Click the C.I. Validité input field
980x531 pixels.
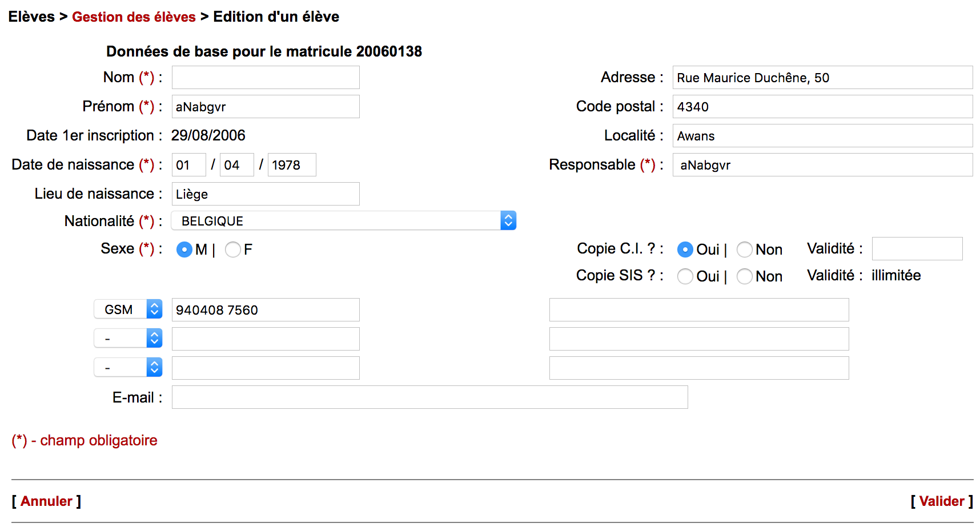click(917, 249)
